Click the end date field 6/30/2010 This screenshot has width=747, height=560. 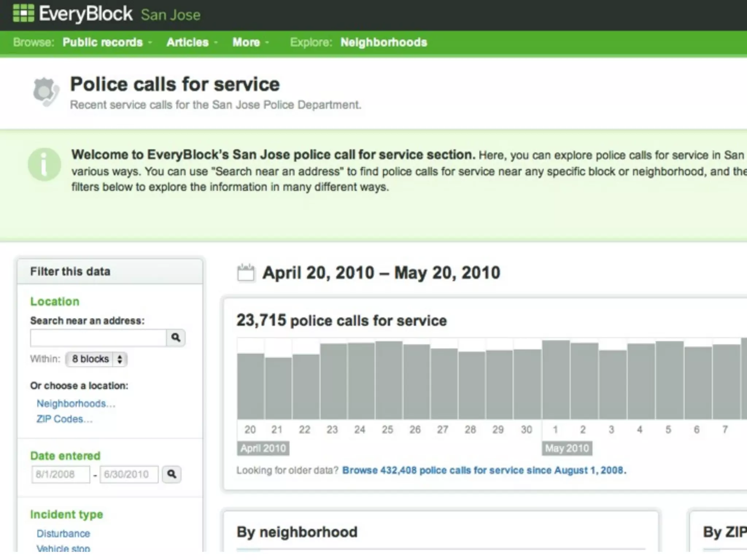[129, 474]
